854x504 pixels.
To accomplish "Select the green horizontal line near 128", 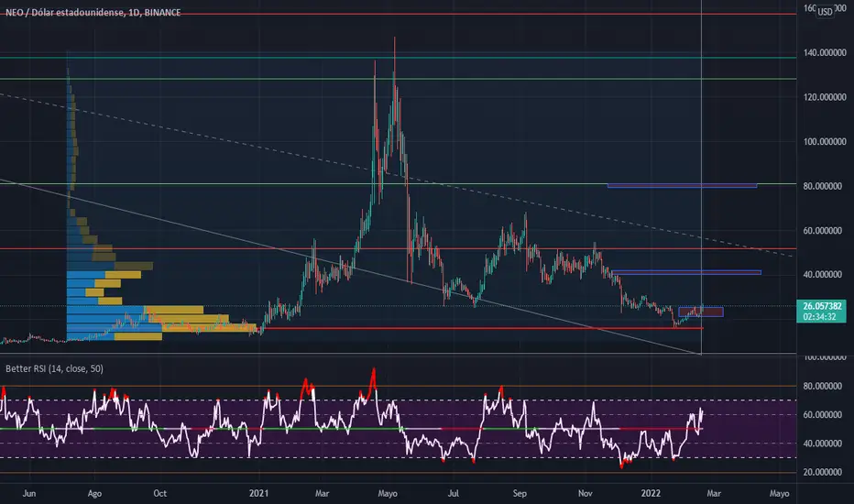I will click(398, 79).
